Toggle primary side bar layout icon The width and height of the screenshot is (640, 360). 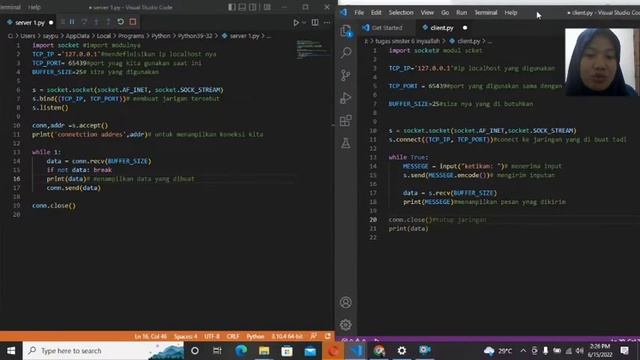(232, 7)
